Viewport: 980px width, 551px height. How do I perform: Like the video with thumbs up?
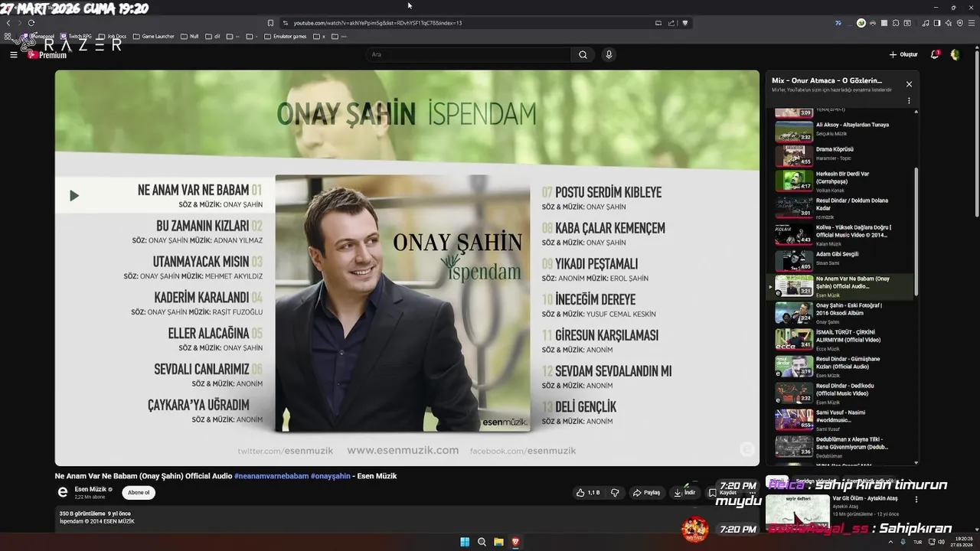pos(588,493)
